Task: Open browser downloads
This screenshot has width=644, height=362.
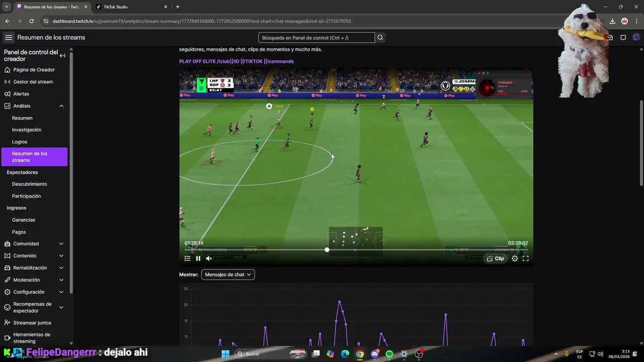Action: (x=612, y=21)
